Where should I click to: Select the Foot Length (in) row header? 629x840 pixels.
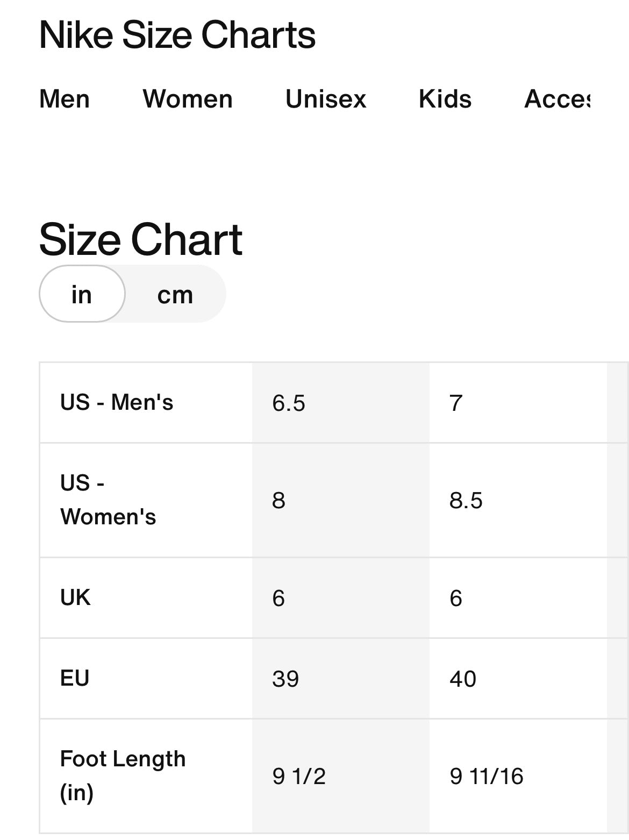(x=123, y=775)
